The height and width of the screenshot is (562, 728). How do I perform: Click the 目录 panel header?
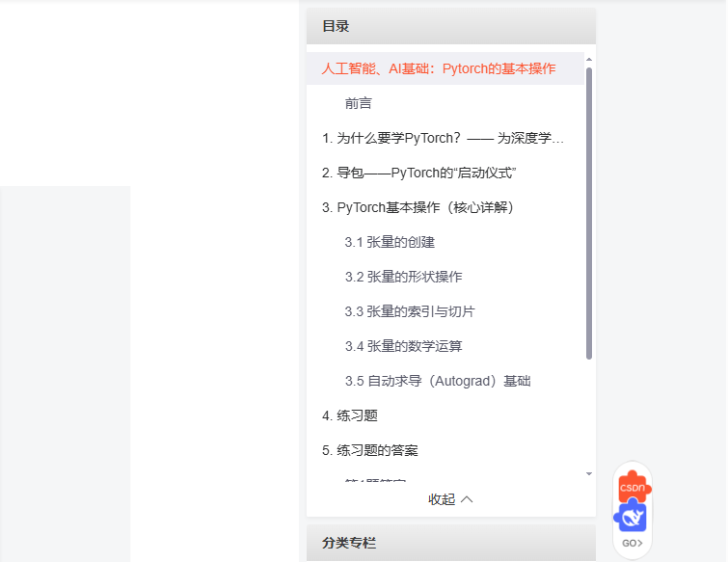pos(451,26)
